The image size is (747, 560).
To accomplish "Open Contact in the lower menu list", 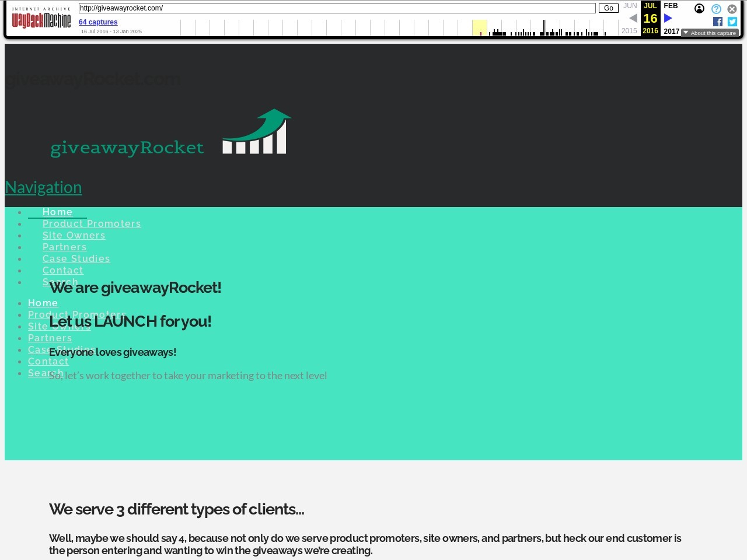I will [x=48, y=362].
